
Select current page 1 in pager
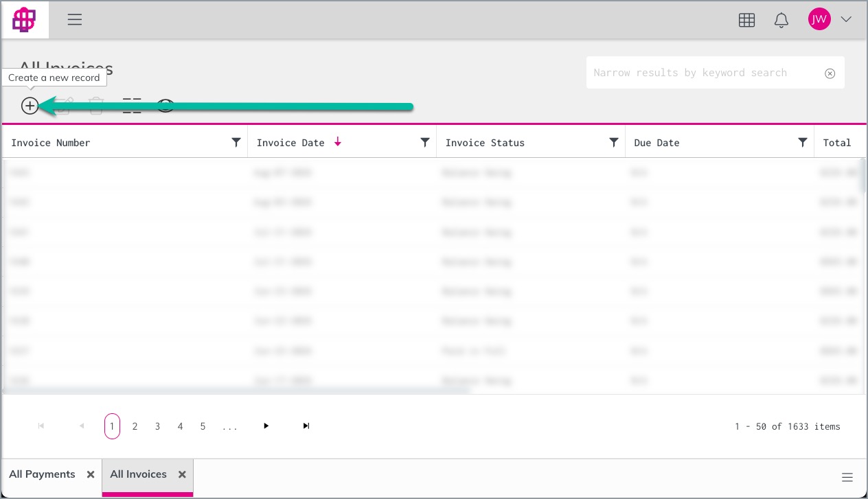[x=112, y=426]
